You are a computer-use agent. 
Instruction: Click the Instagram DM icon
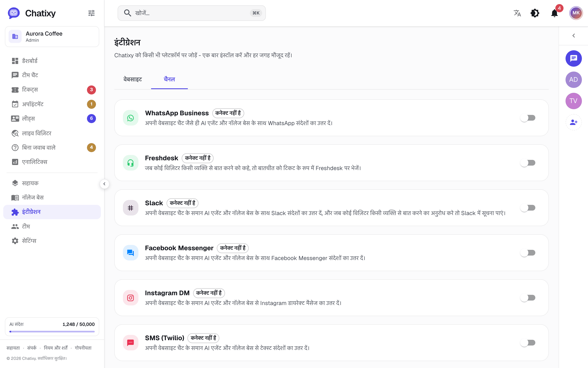pyautogui.click(x=130, y=298)
